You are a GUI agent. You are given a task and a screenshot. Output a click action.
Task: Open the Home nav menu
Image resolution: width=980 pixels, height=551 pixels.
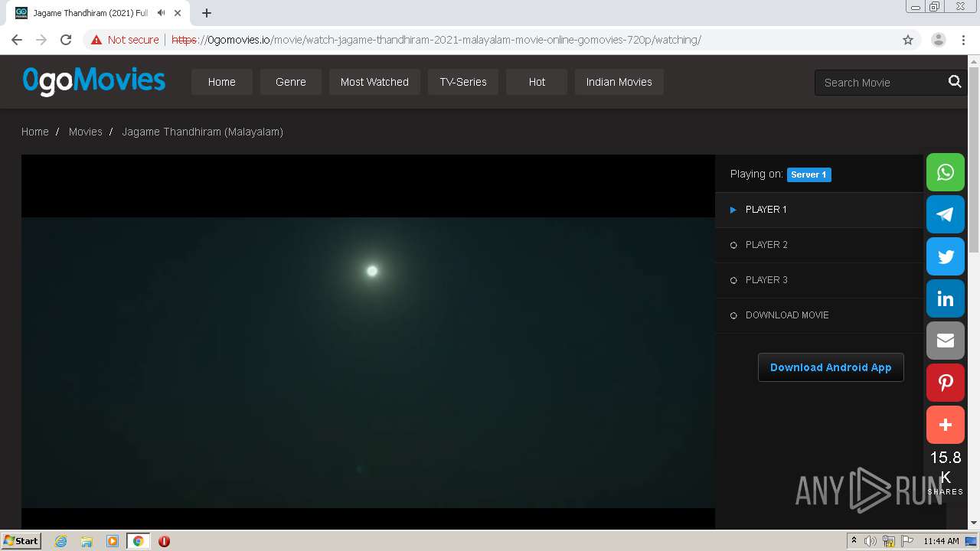222,82
